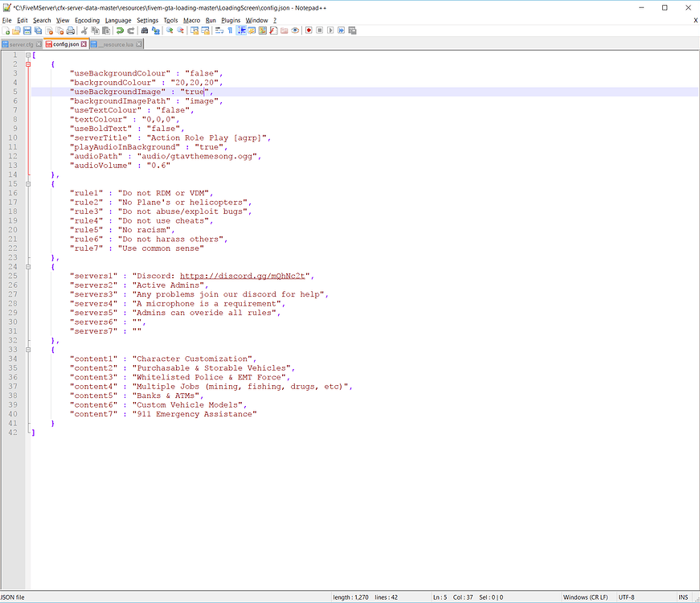Click the Paste toolbar icon
The image size is (700, 603).
tap(106, 31)
